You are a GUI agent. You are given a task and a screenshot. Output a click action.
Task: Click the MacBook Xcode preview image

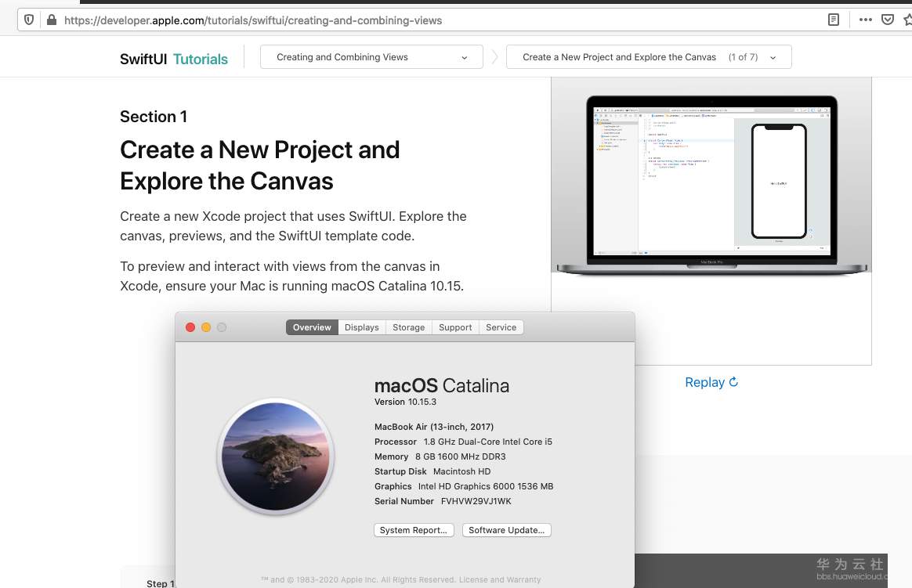click(x=711, y=185)
